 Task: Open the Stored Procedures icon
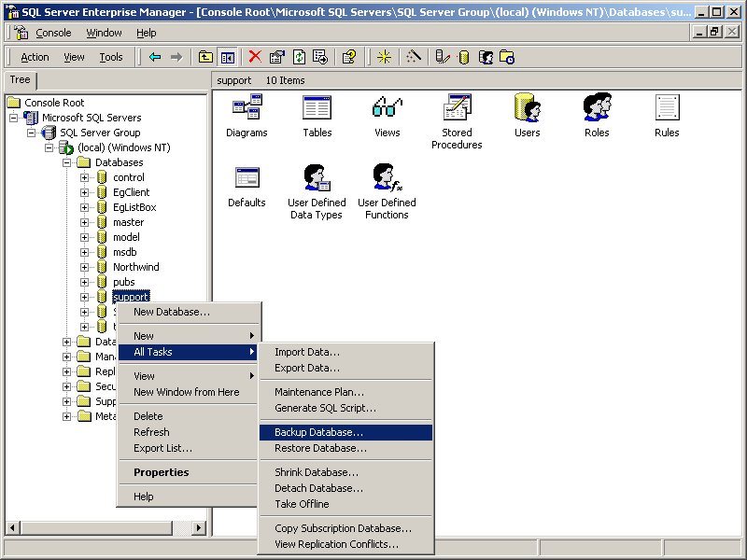point(457,109)
